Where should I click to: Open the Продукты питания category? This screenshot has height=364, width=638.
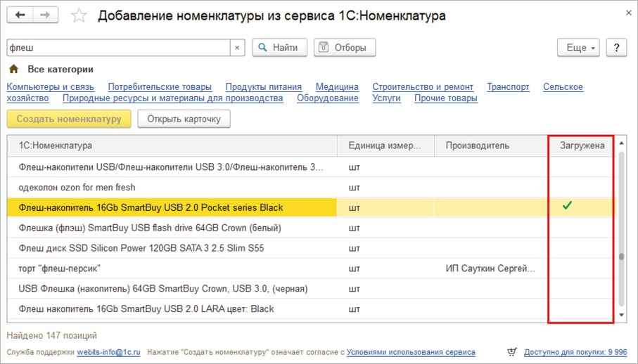263,87
